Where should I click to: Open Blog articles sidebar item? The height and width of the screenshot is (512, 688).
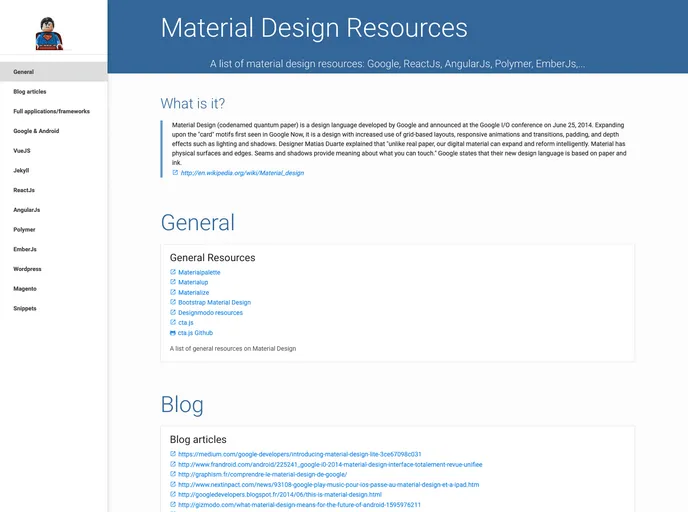point(54,92)
